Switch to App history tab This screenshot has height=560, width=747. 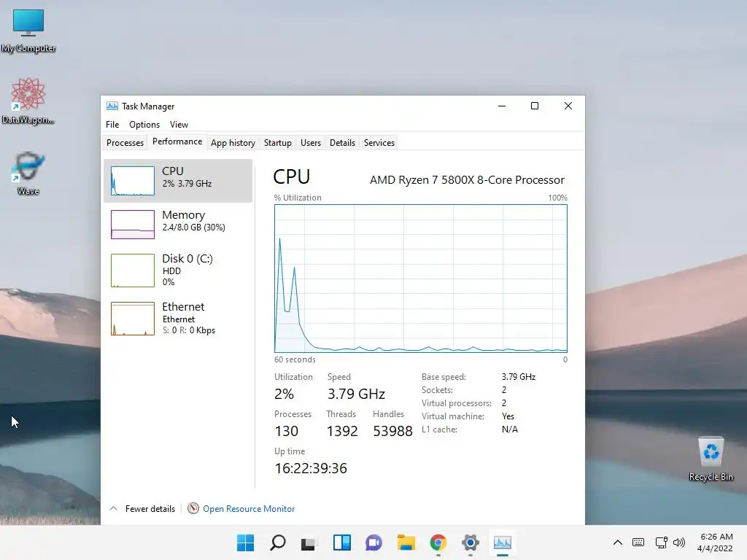tap(233, 143)
